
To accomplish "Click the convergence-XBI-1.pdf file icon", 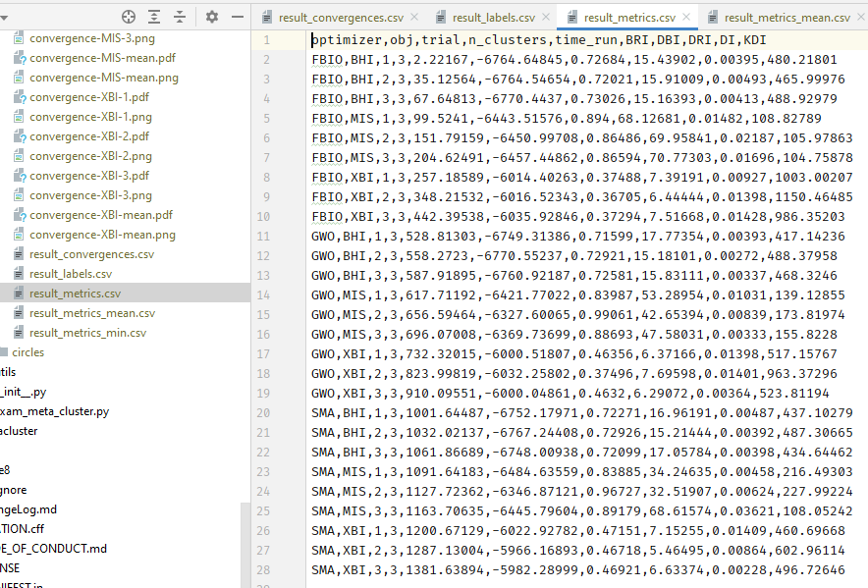I will coord(19,97).
